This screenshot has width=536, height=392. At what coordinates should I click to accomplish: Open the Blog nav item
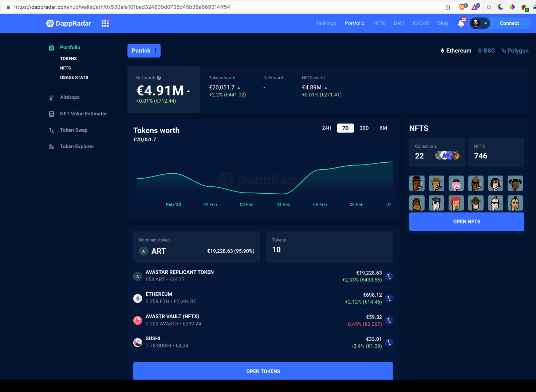443,23
